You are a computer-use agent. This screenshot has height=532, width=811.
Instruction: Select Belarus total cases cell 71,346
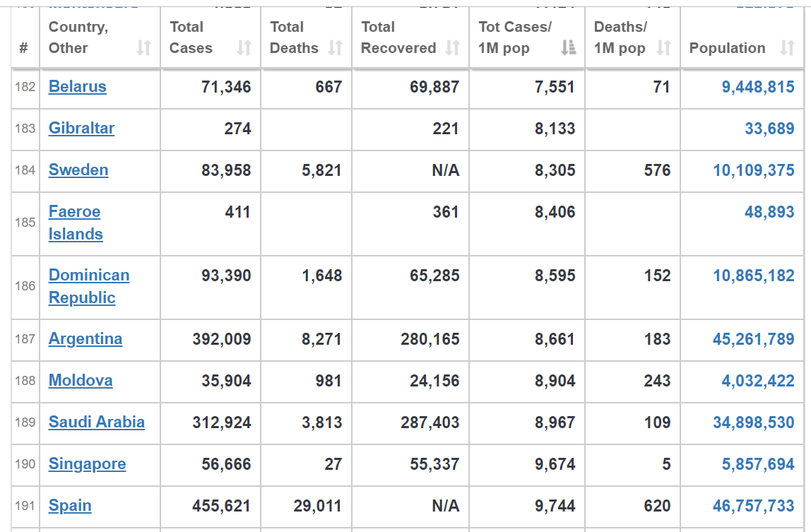(226, 87)
